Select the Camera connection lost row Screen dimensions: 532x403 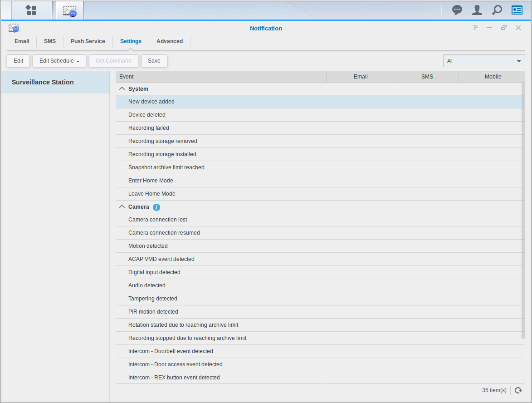(x=320, y=220)
